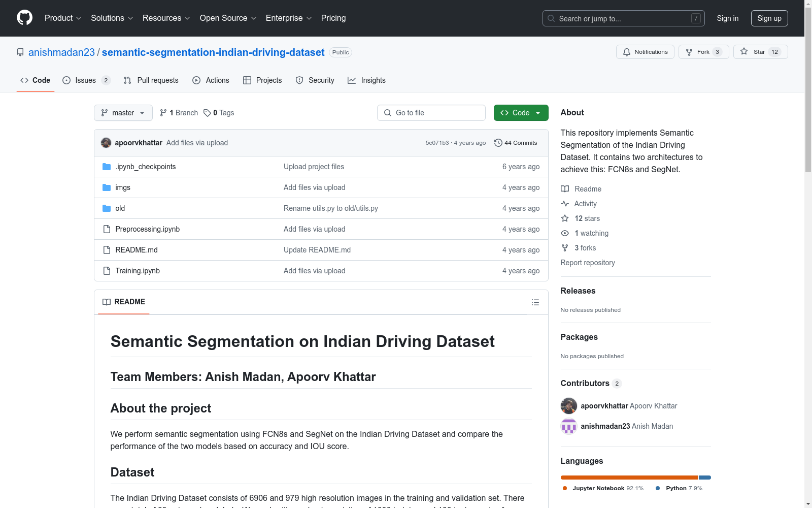Open the master branch selector dropdown
812x508 pixels.
(123, 113)
